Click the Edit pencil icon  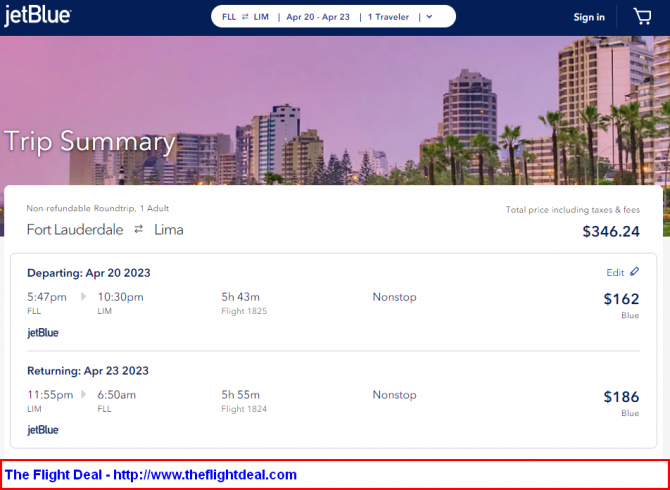point(635,272)
